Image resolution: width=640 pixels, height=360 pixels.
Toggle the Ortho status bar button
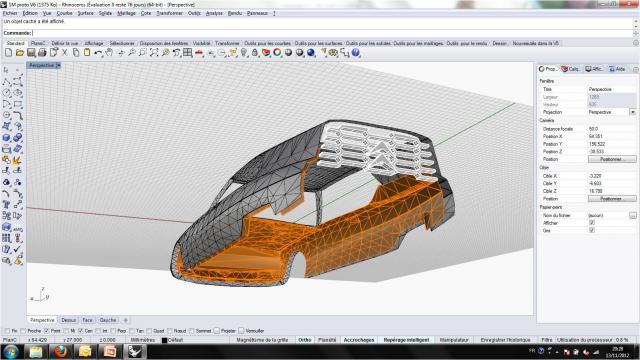pyautogui.click(x=304, y=340)
